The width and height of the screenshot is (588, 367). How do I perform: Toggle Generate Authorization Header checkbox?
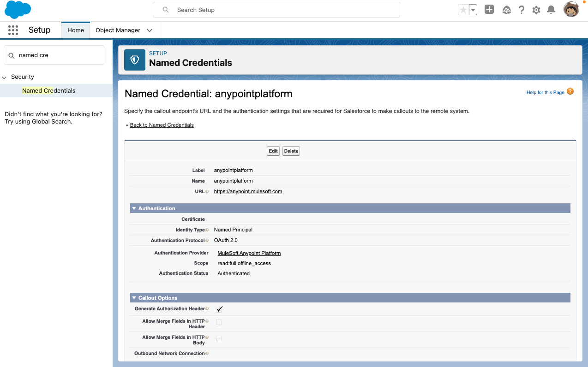click(219, 309)
